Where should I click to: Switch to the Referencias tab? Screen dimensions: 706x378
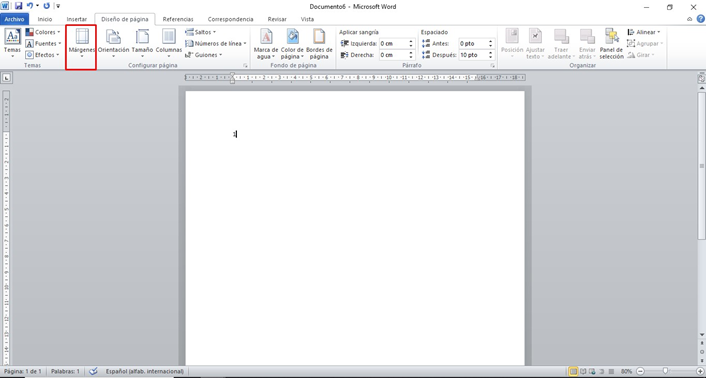(x=178, y=19)
